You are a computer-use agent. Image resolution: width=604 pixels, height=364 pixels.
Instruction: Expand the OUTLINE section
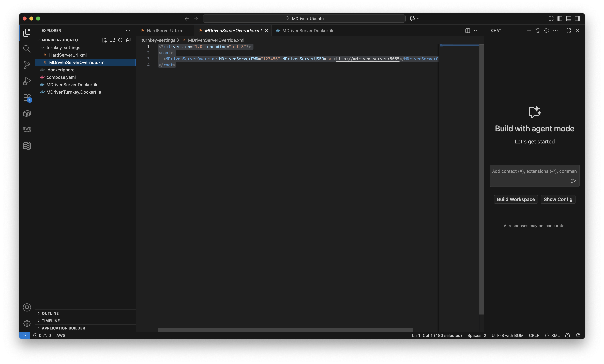pyautogui.click(x=50, y=313)
